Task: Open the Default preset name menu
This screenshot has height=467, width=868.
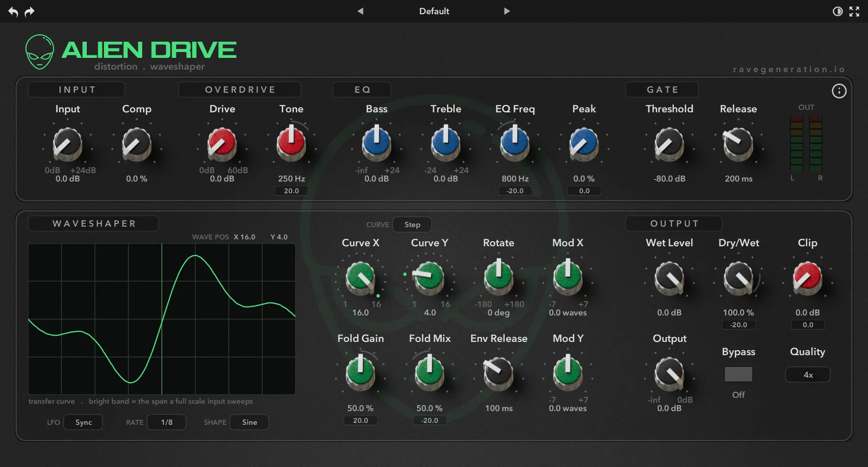Action: point(434,11)
